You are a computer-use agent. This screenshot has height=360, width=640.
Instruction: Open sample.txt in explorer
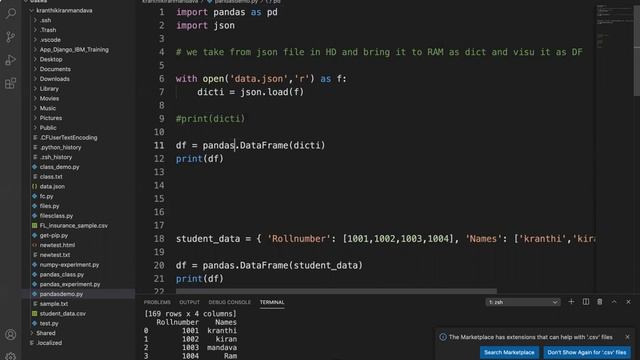[54, 304]
